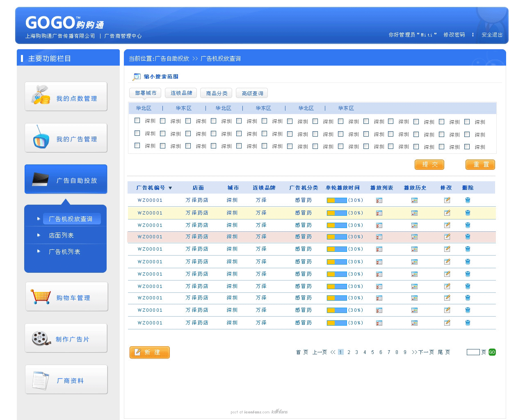525x420 pixels.
Task: Open 制作广告片 film reel icon
Action: (41, 338)
